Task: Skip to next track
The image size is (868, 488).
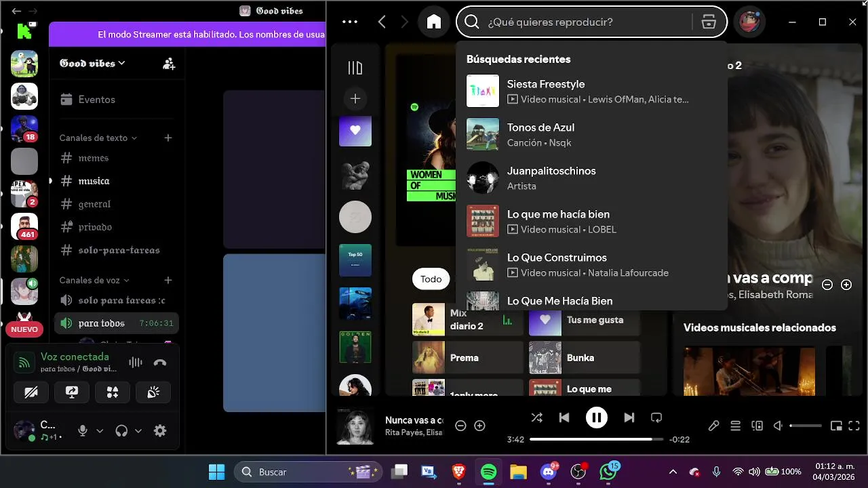Action: (x=629, y=418)
